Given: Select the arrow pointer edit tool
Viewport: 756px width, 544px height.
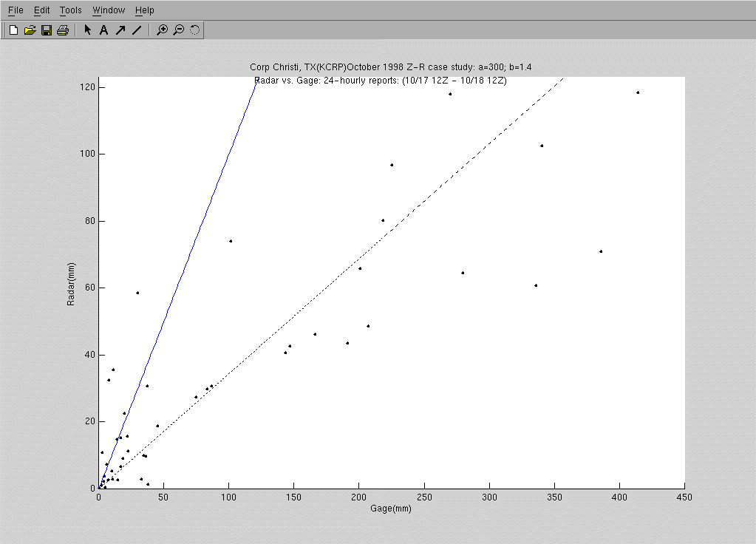Looking at the screenshot, I should point(87,30).
